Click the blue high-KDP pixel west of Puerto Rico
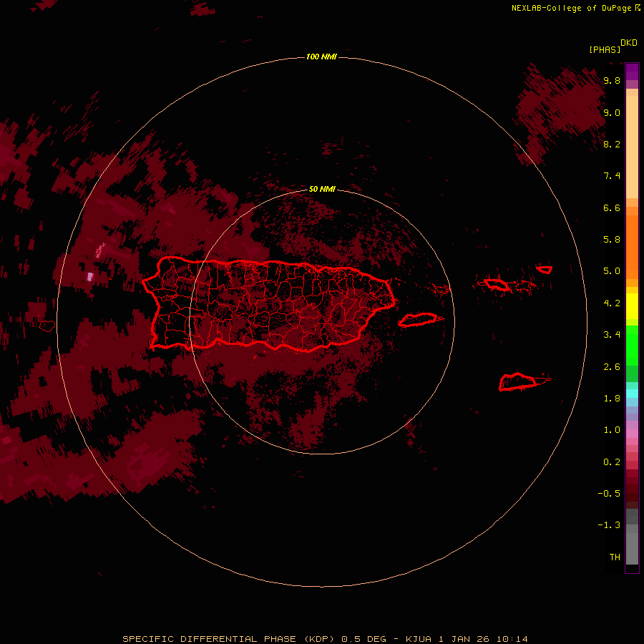Screen dimensions: 644x644 tap(90, 276)
